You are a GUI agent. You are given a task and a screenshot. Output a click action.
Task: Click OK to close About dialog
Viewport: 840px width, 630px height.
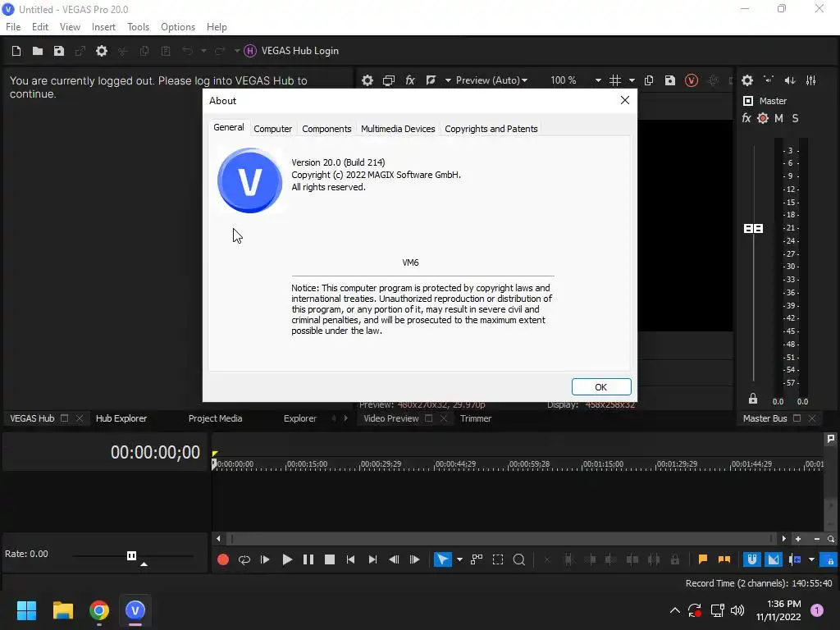click(601, 387)
